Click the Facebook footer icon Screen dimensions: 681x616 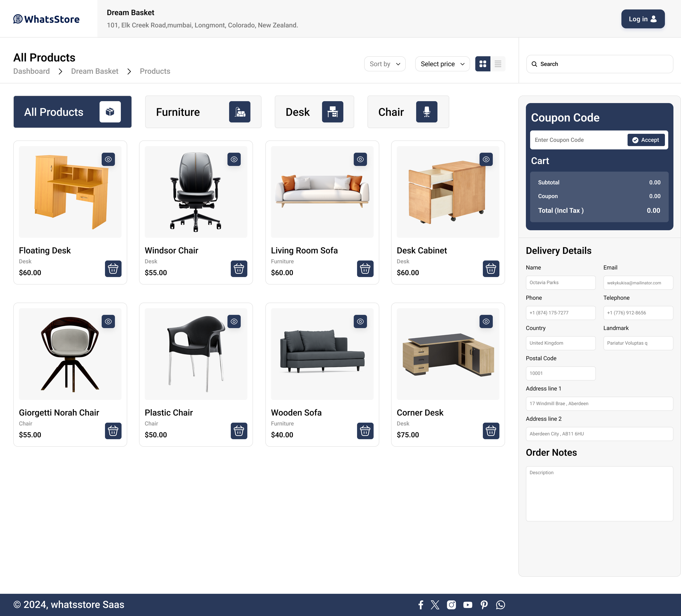tap(421, 605)
